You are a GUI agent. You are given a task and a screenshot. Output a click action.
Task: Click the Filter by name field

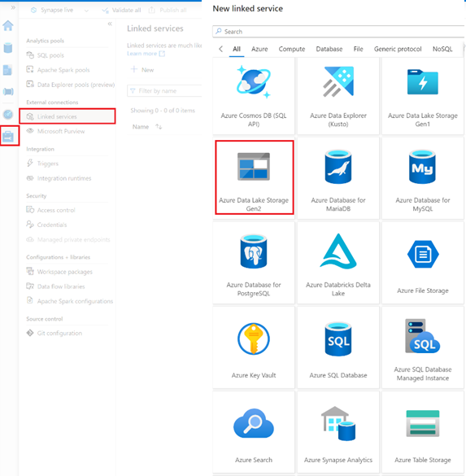click(x=164, y=91)
